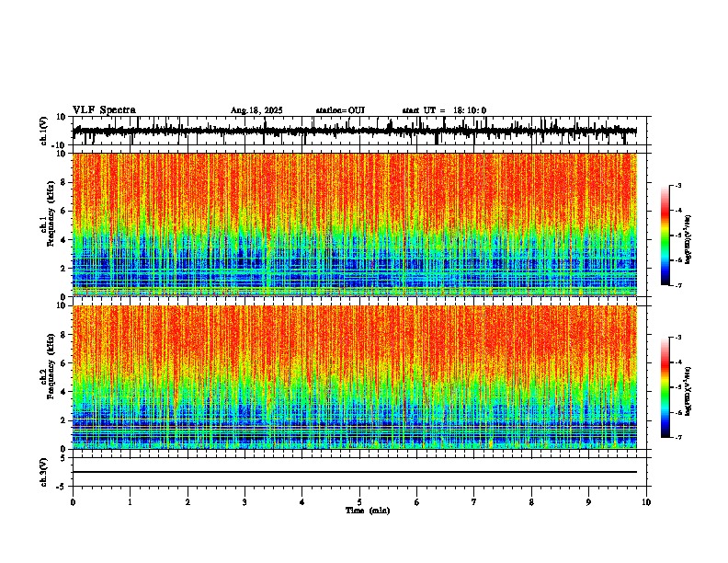Click the flat ch.3 voltage trace line
Viewport: 728px width, 563px height.
(x=355, y=472)
